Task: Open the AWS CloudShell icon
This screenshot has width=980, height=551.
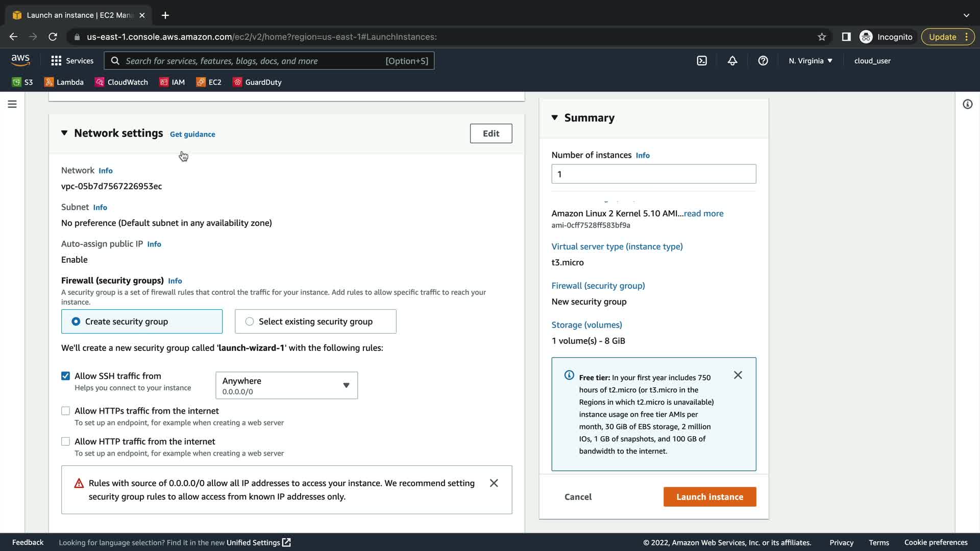Action: pos(702,61)
